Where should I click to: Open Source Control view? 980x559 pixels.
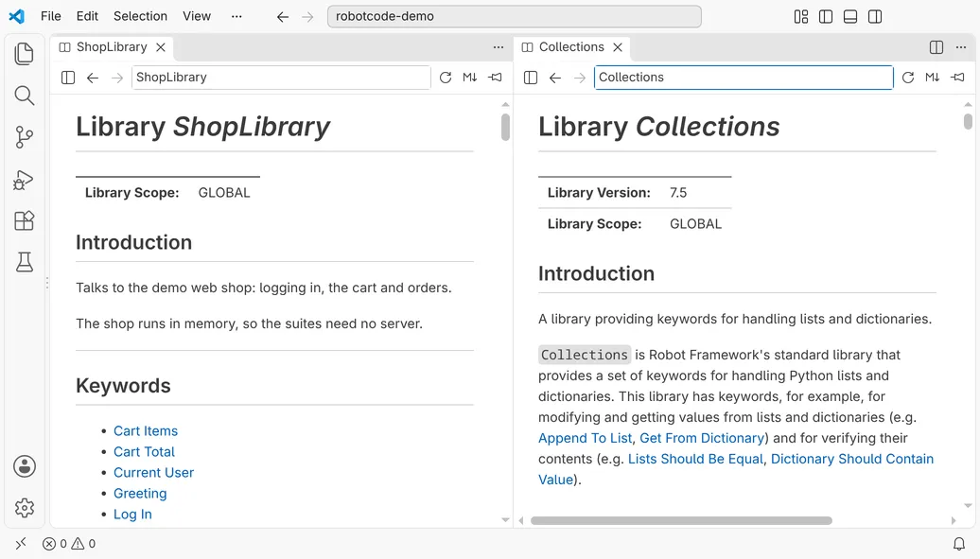[24, 137]
